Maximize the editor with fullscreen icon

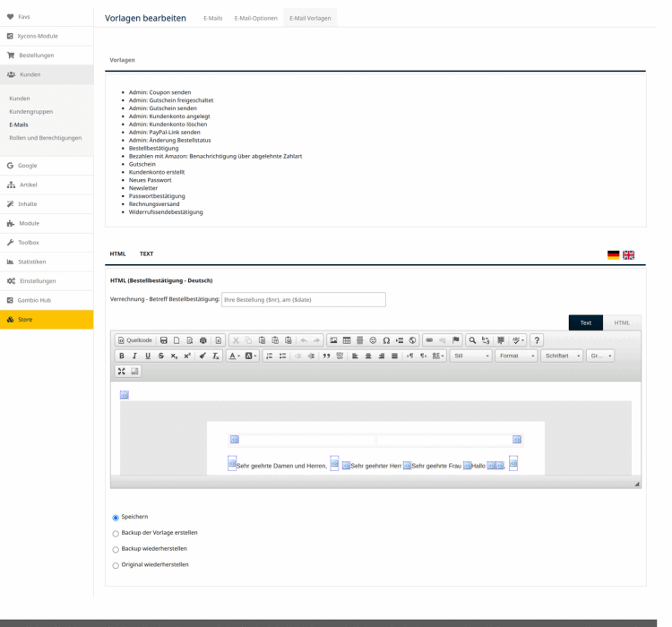122,371
